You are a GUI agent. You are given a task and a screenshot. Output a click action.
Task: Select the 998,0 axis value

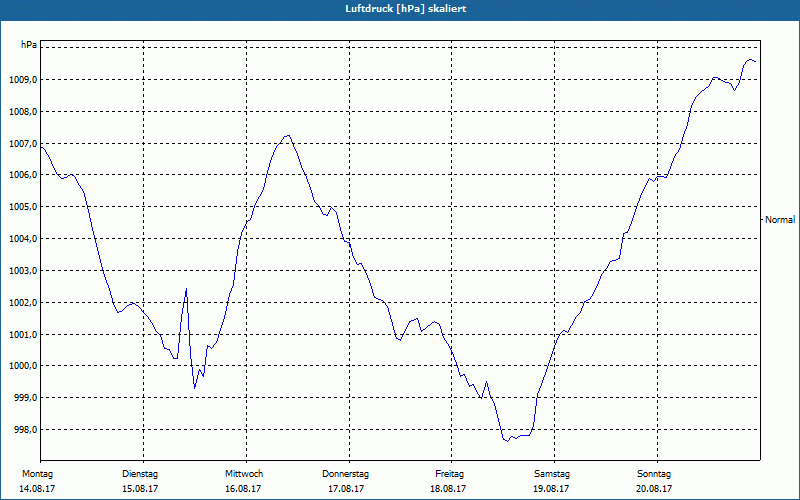tap(26, 430)
